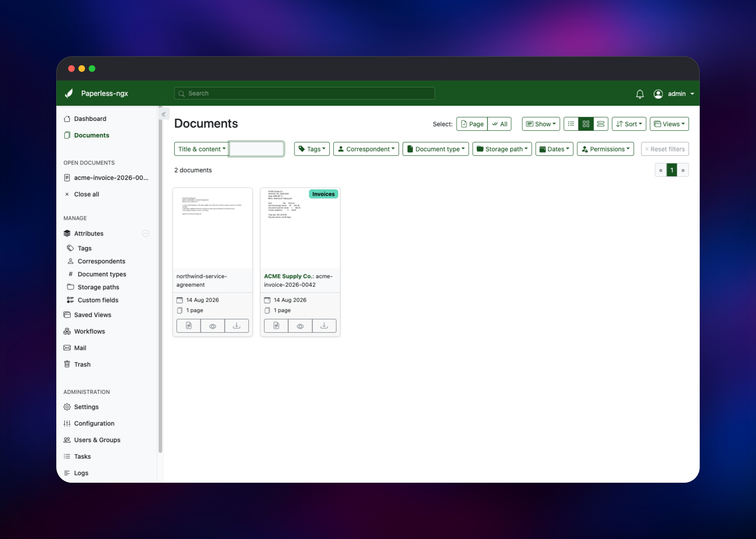This screenshot has width=756, height=539.
Task: Open acme-invoice-2026-0042 edit icon
Action: tap(276, 326)
